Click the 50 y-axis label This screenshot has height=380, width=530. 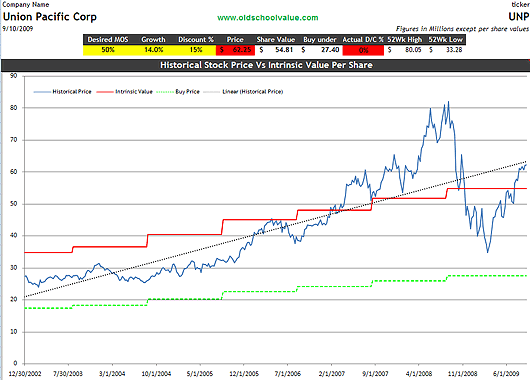click(x=14, y=204)
